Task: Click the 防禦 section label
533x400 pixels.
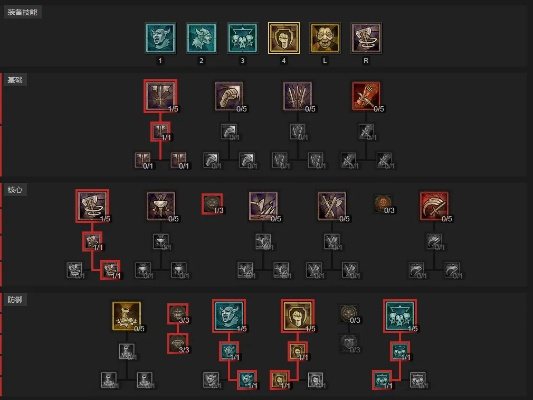Action: tap(15, 300)
